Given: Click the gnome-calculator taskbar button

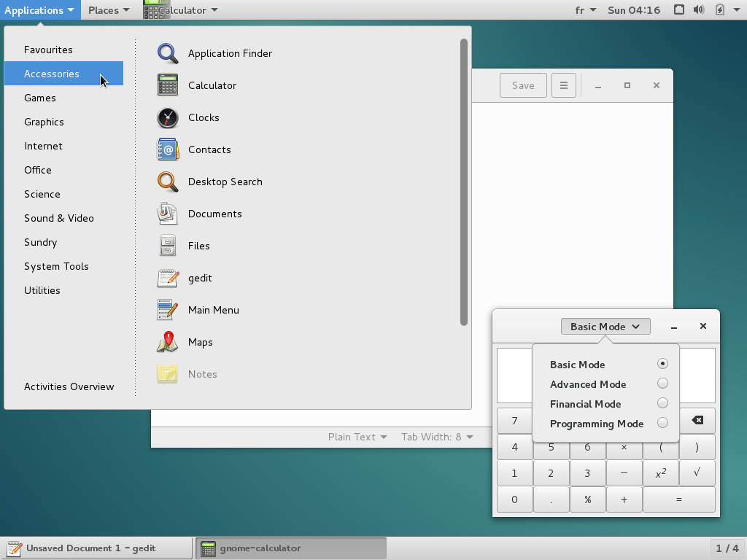Looking at the screenshot, I should pos(291,548).
